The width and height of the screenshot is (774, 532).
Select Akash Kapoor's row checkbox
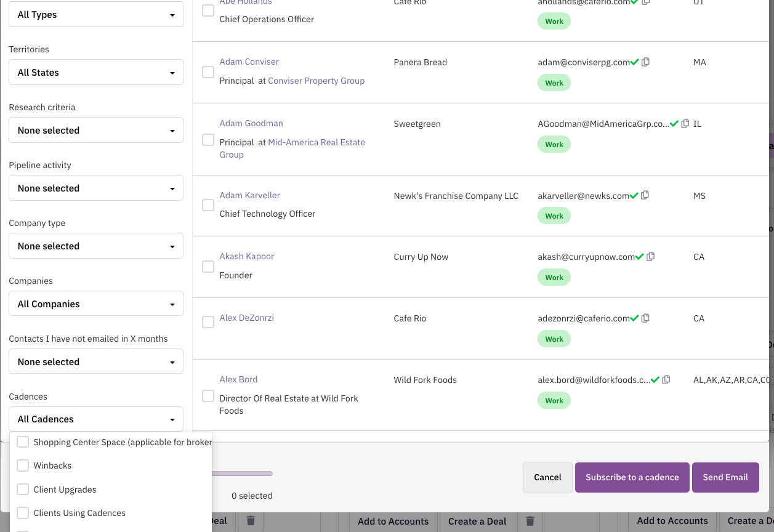click(208, 267)
